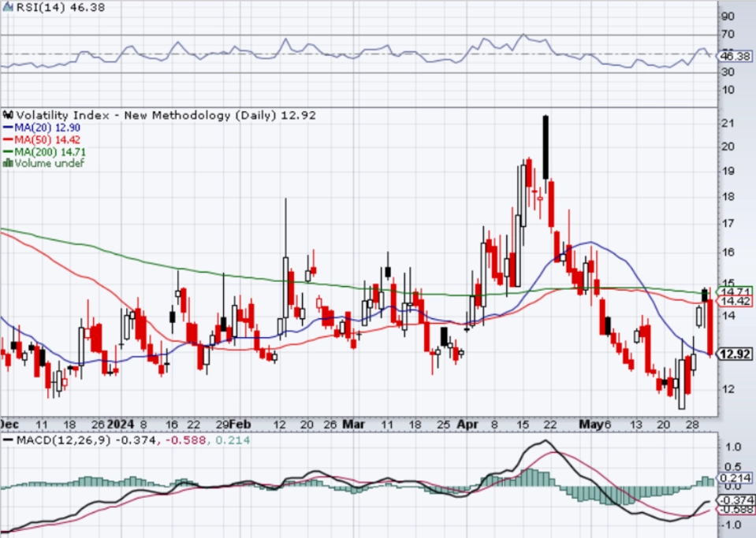Click the Apr label on date axis

coord(467,425)
